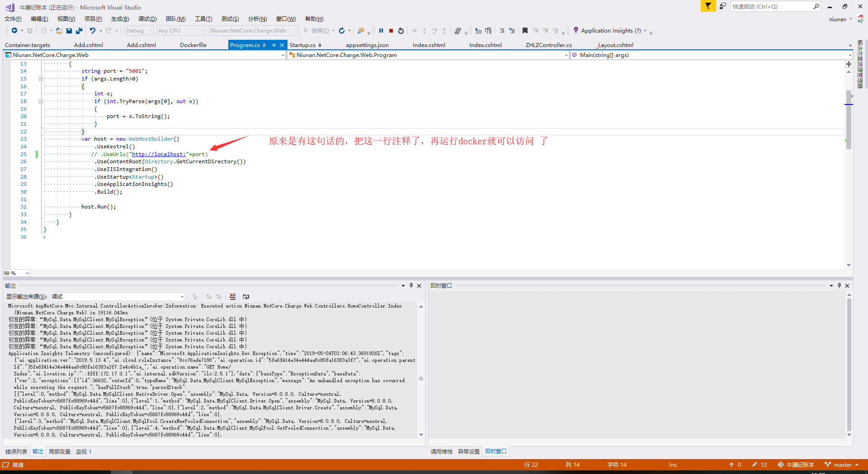The image size is (868, 474).
Task: Stop debugging with the red square
Action: (x=391, y=31)
